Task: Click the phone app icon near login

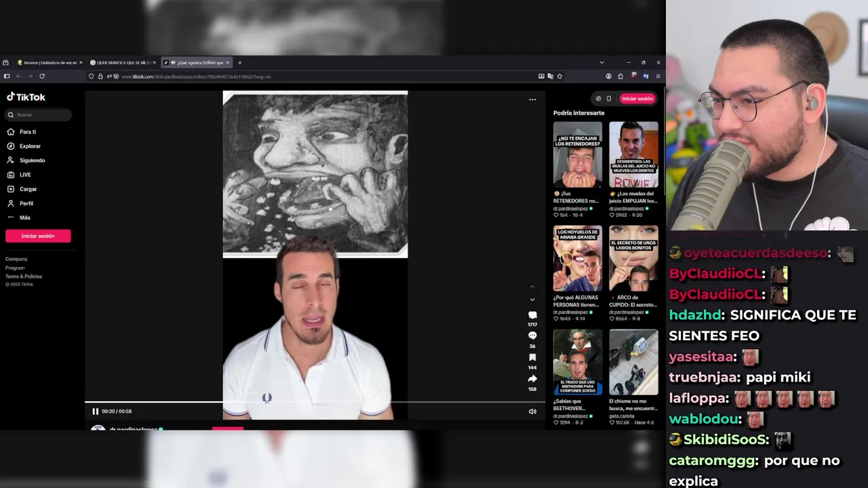Action: (608, 98)
